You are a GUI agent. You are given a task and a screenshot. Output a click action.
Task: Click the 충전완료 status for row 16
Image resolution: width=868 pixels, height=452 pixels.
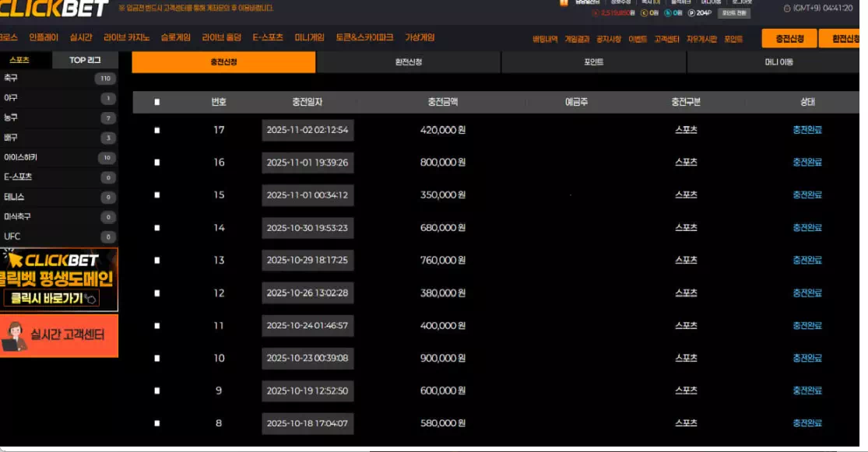[x=807, y=163]
